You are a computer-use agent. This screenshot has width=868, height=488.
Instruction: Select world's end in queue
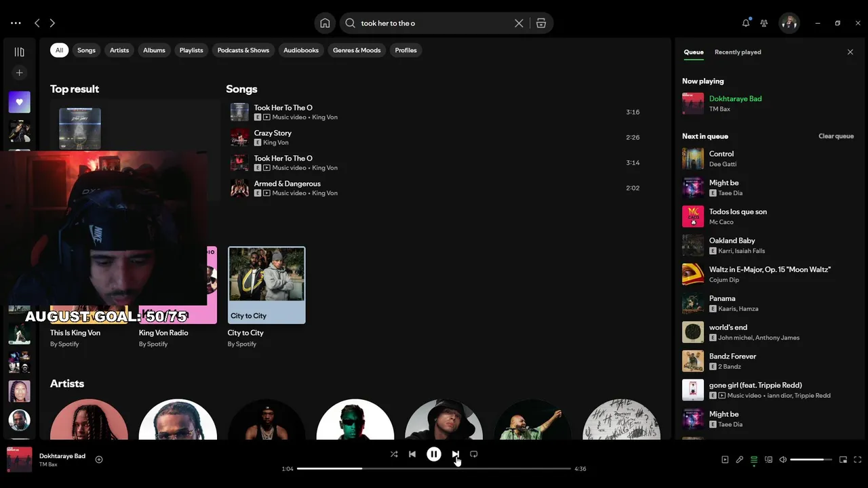pyautogui.click(x=768, y=332)
